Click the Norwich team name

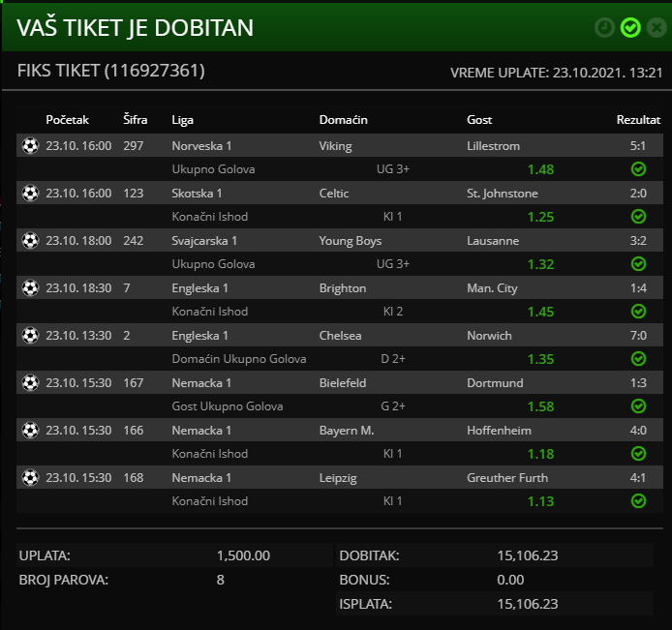489,336
